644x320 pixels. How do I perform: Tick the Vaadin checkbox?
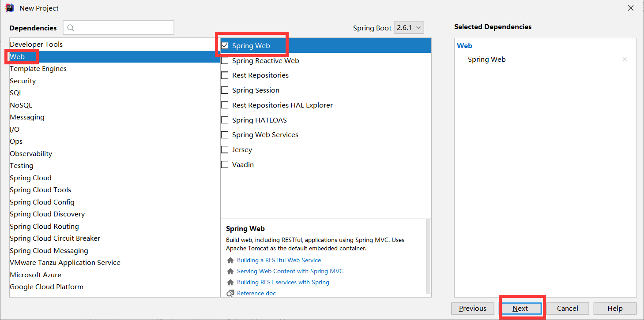[x=225, y=164]
